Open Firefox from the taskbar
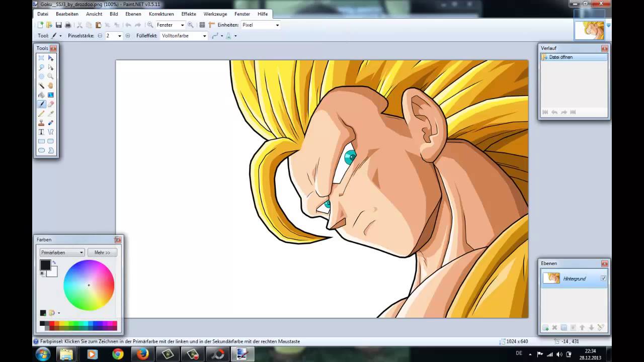This screenshot has height=362, width=644. point(143,354)
